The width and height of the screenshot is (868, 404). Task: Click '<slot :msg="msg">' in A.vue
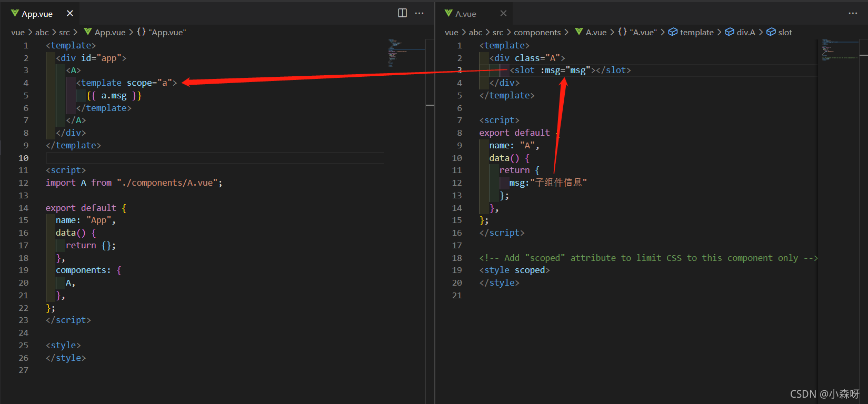click(x=553, y=70)
